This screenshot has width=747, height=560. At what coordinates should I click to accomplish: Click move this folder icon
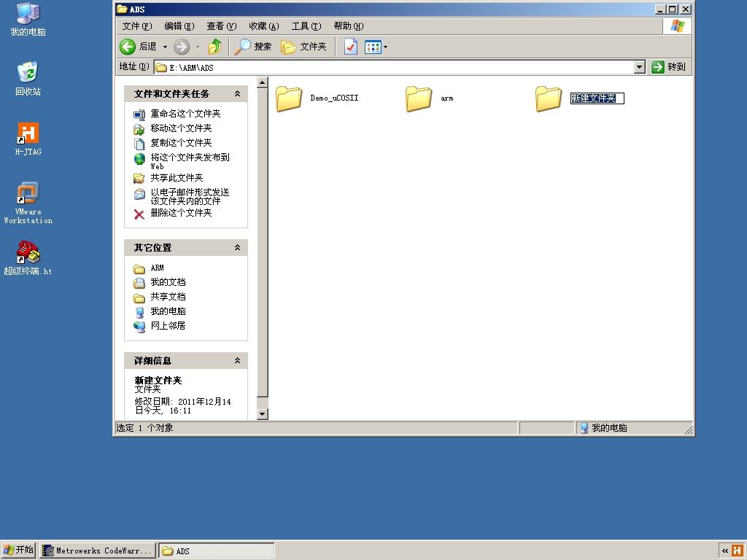click(x=139, y=128)
